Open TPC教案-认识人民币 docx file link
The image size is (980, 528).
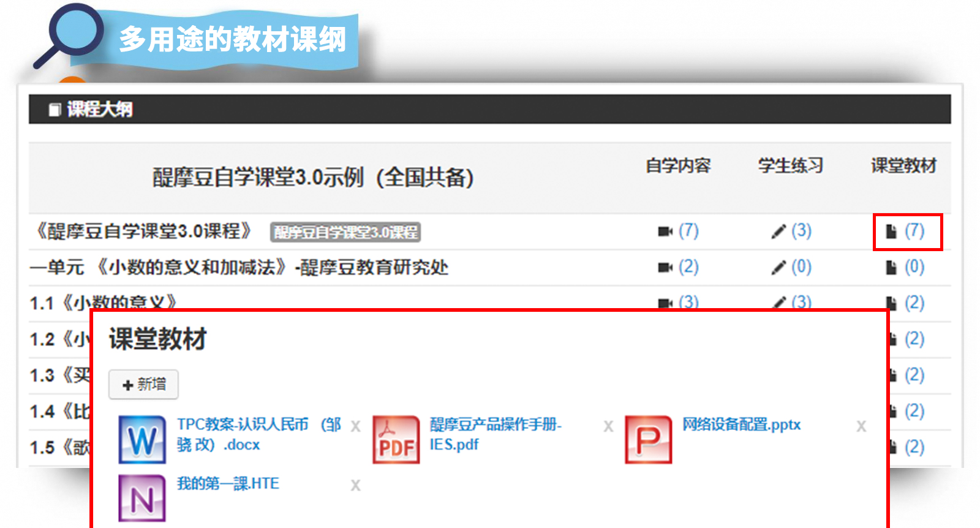coord(257,434)
